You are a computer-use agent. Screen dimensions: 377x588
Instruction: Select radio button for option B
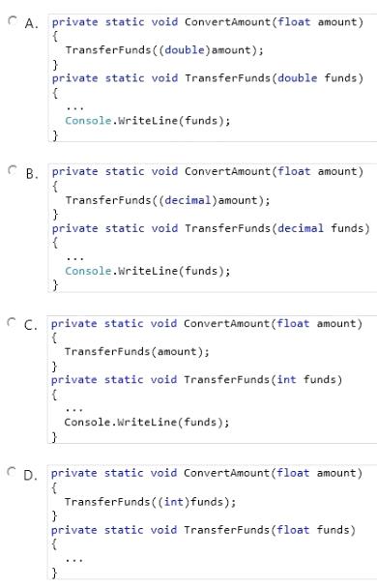(13, 170)
